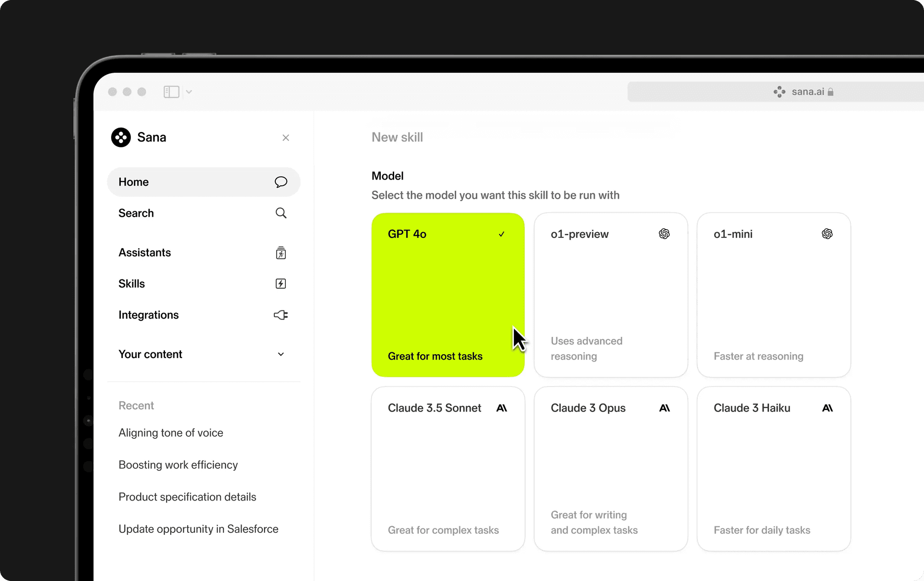Click the sana.ai site favicon

[x=780, y=91]
